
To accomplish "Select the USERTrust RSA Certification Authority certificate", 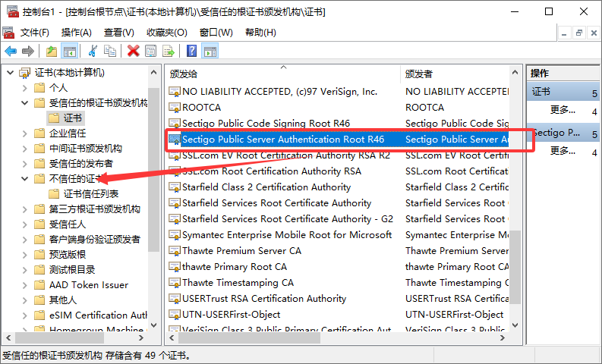I will click(263, 298).
